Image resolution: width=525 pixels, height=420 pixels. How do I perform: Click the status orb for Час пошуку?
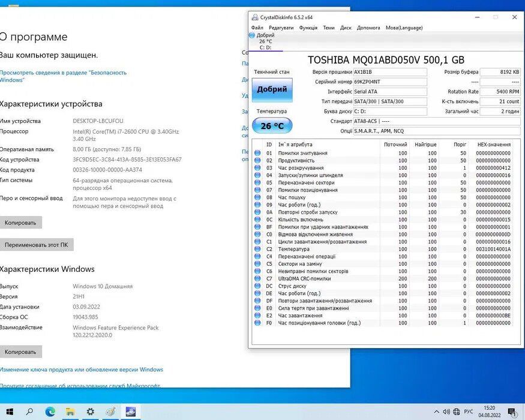pos(257,197)
